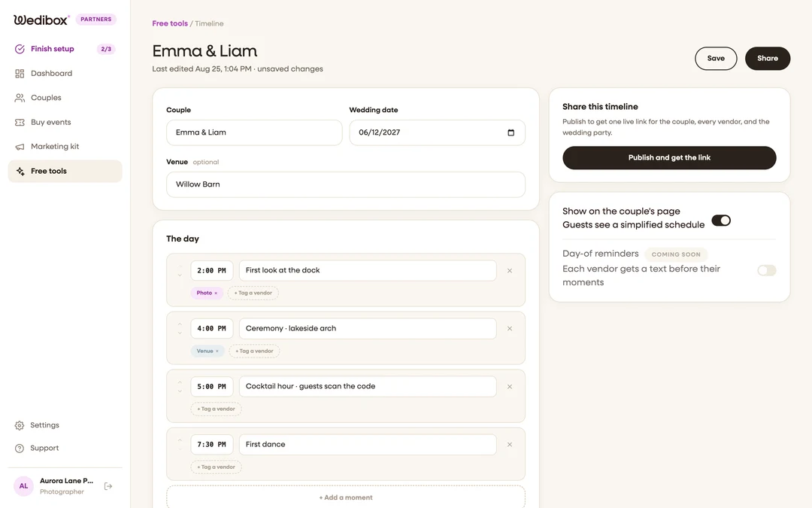Viewport: 812px width, 508px height.
Task: Click the 2:00 PM time field
Action: coord(212,271)
